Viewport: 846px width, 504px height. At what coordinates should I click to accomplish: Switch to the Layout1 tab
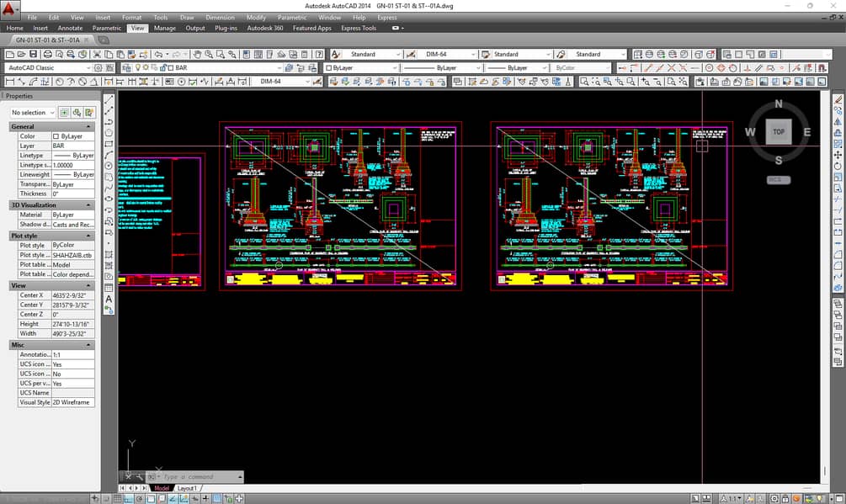pyautogui.click(x=187, y=488)
